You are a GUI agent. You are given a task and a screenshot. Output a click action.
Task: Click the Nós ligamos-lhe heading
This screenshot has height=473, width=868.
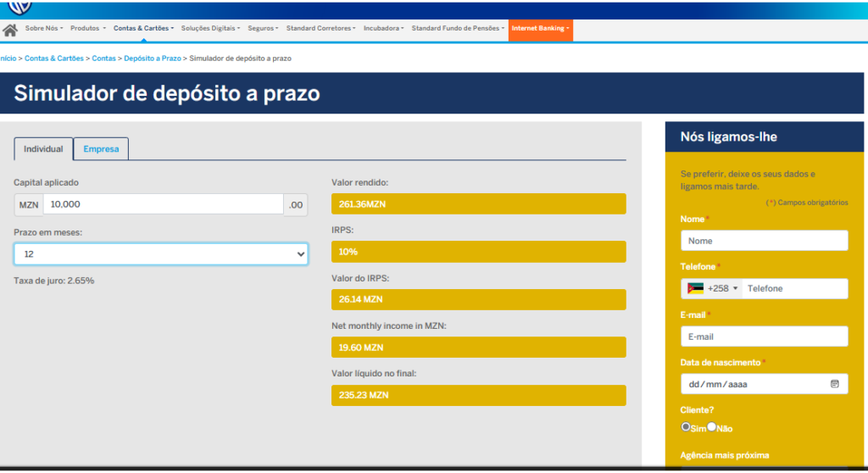point(728,136)
